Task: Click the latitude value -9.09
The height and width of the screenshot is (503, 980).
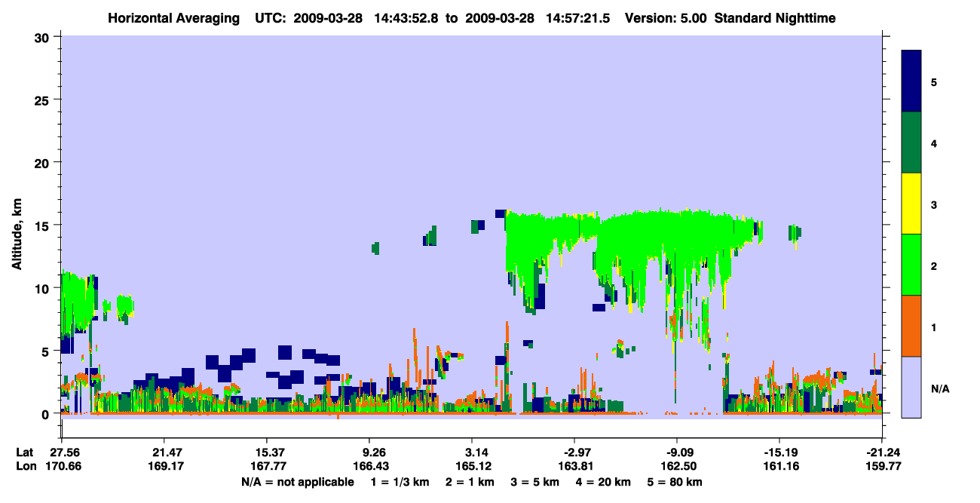Action: tap(677, 452)
